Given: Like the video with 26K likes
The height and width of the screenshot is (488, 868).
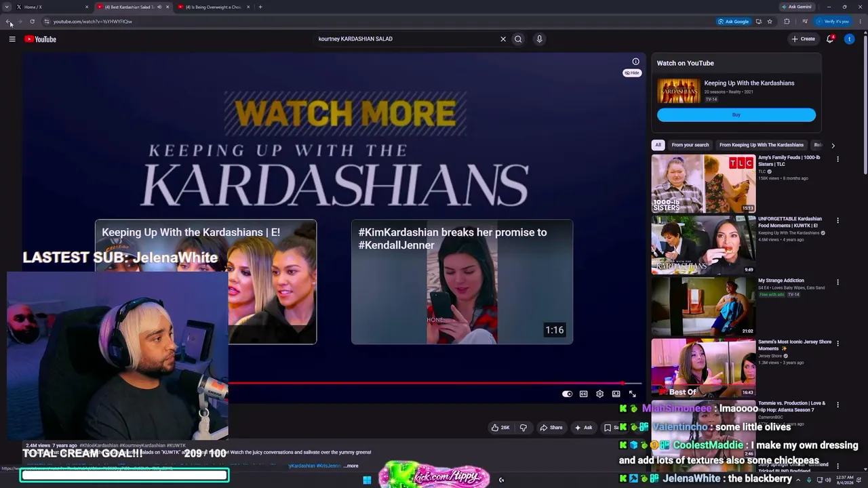Looking at the screenshot, I should pos(500,428).
